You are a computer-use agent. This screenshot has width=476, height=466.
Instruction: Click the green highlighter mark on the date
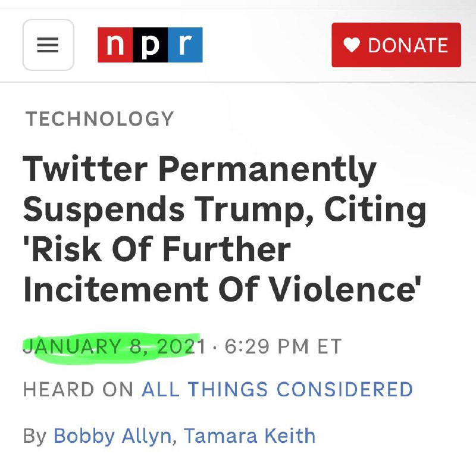tap(111, 349)
